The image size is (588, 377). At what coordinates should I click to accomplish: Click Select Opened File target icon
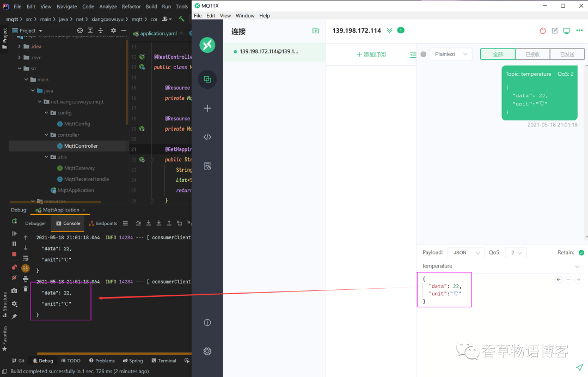coord(80,31)
